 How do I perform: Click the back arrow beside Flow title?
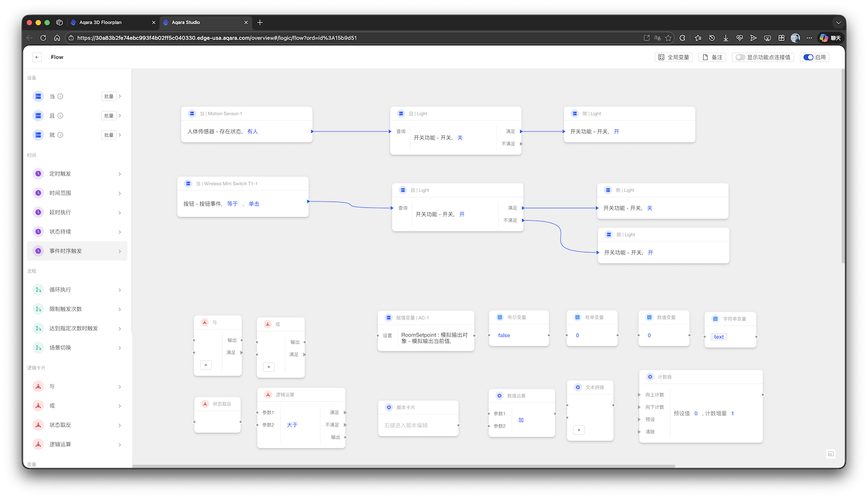click(x=37, y=57)
